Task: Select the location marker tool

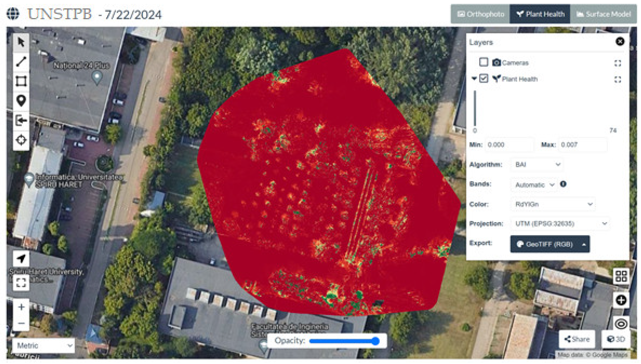Action: [x=21, y=101]
